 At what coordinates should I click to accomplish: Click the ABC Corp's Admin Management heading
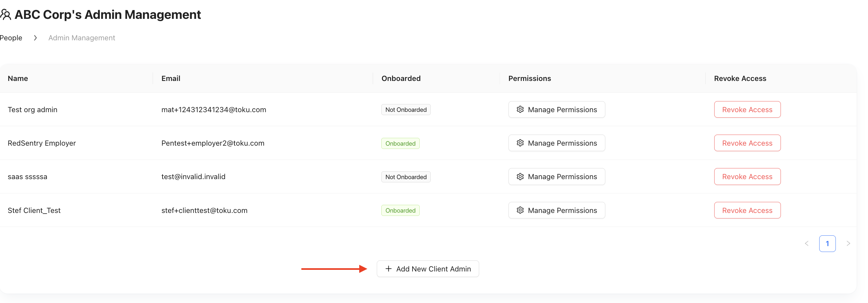tap(108, 15)
